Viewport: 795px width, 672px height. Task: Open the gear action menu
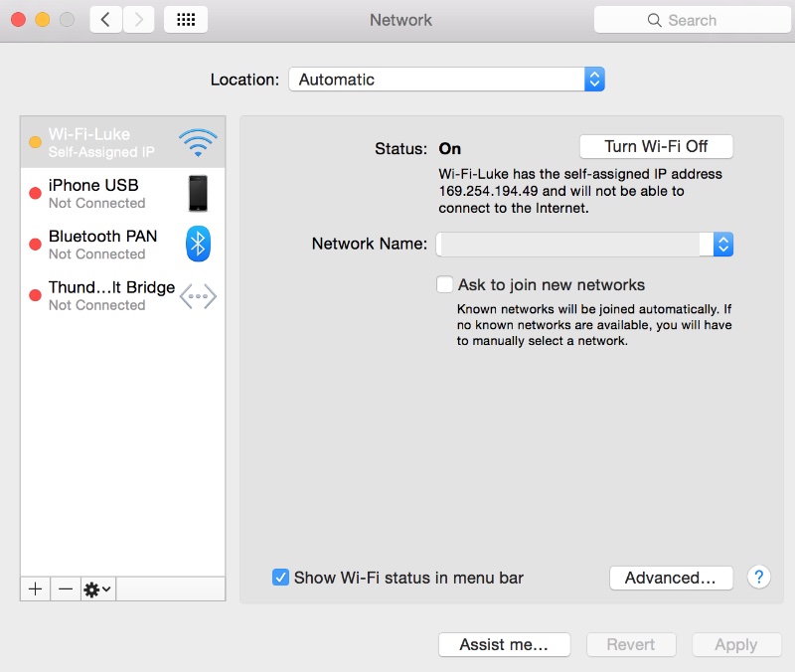click(x=91, y=588)
